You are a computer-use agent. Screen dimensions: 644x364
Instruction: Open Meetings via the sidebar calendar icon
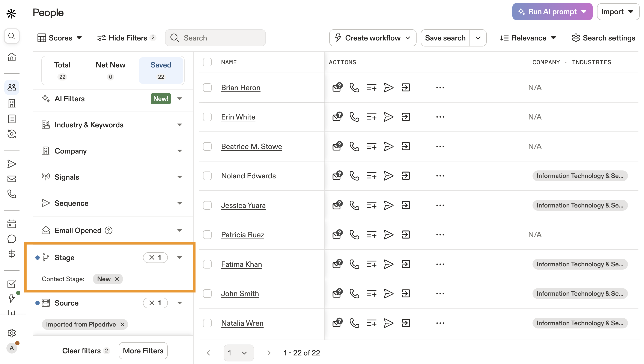tap(12, 224)
